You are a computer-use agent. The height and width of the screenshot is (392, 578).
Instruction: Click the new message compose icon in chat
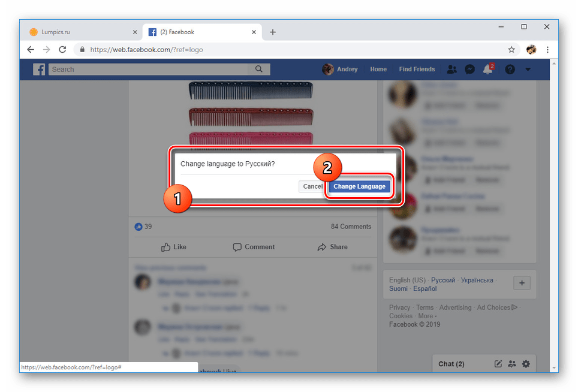[x=498, y=364]
